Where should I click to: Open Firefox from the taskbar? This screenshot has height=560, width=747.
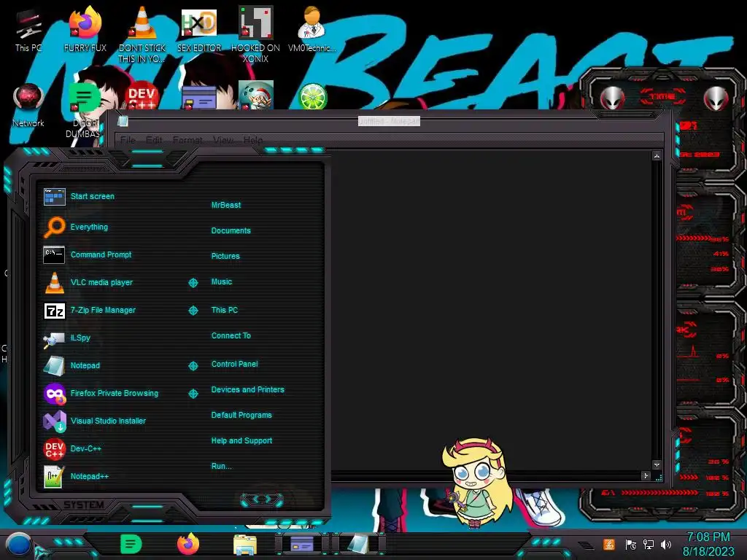click(x=188, y=544)
